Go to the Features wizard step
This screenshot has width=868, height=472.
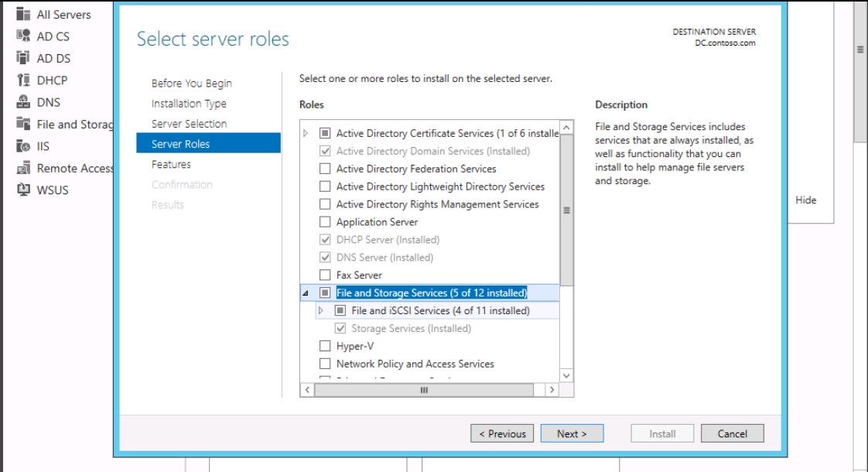[x=171, y=164]
